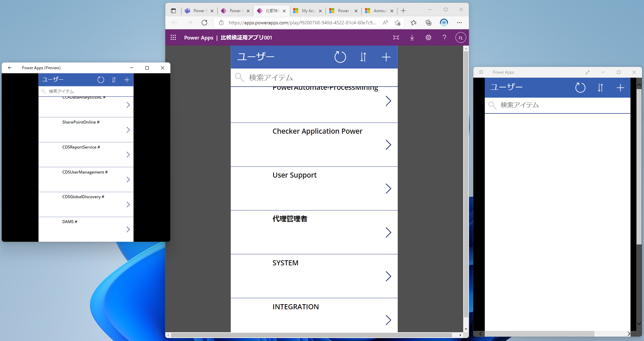
Task: Select User Support text in list
Action: [x=295, y=175]
